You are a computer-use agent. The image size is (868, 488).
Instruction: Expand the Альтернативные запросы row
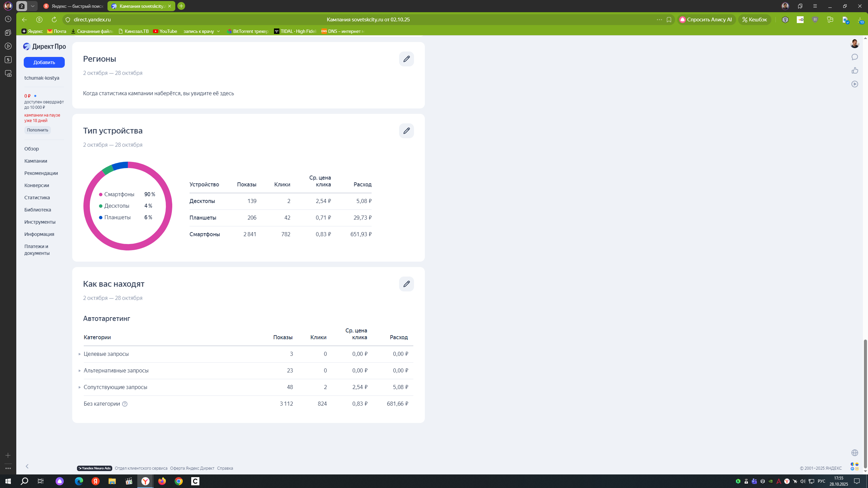(80, 371)
